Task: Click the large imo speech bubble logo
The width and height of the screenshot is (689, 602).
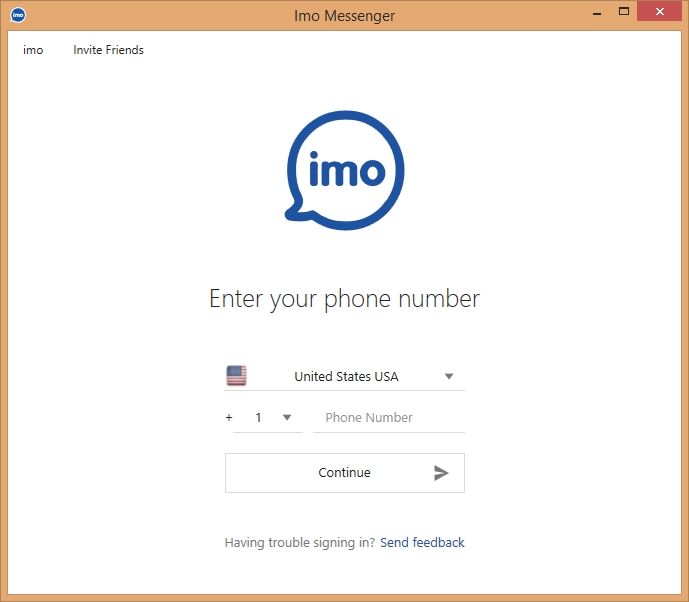Action: [x=345, y=170]
